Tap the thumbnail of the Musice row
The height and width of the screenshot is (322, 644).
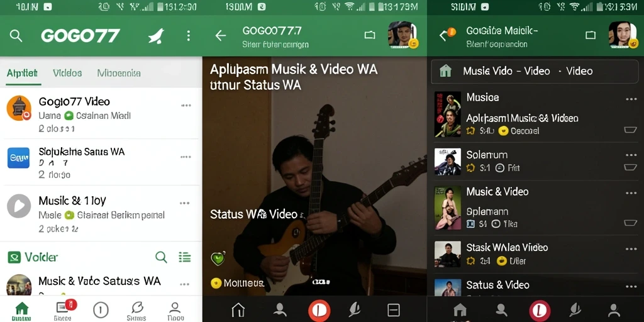[x=448, y=114]
